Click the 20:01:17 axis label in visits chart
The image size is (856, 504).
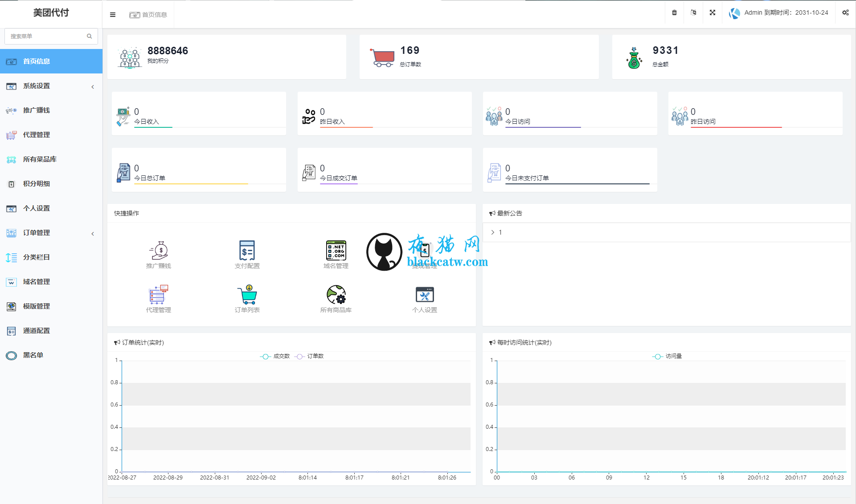(x=796, y=477)
